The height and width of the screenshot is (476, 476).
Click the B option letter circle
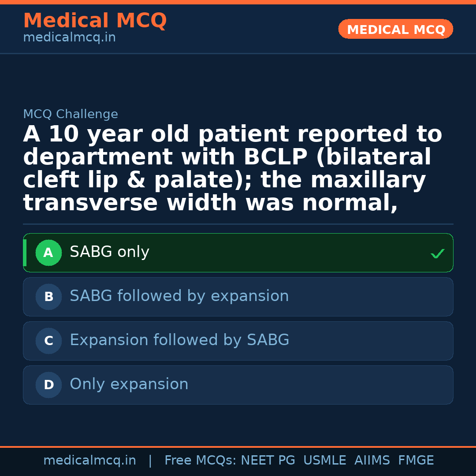coord(48,297)
